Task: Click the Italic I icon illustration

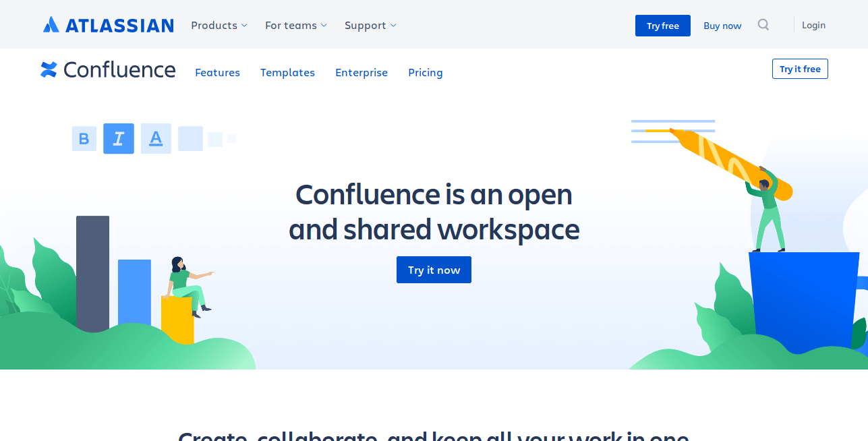Action: pyautogui.click(x=119, y=139)
